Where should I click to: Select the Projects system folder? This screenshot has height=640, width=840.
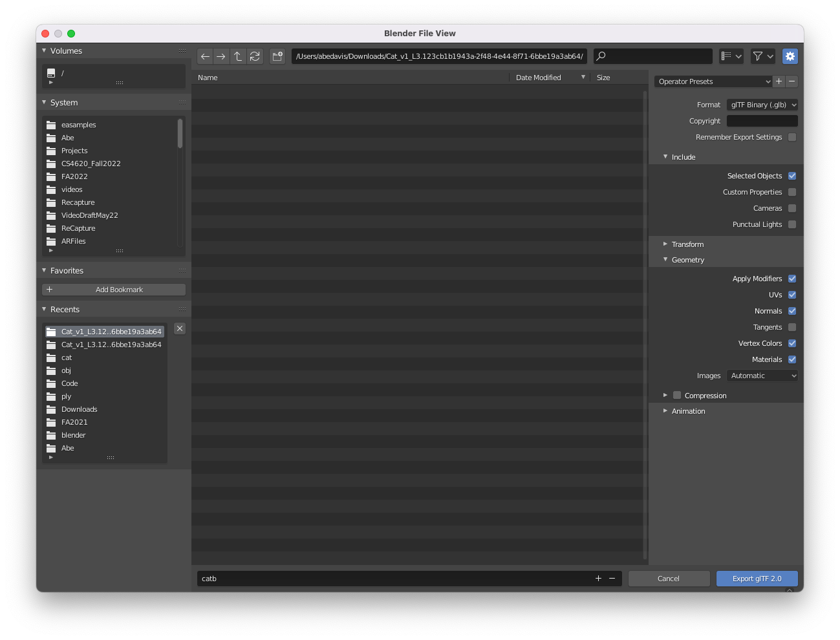[74, 151]
